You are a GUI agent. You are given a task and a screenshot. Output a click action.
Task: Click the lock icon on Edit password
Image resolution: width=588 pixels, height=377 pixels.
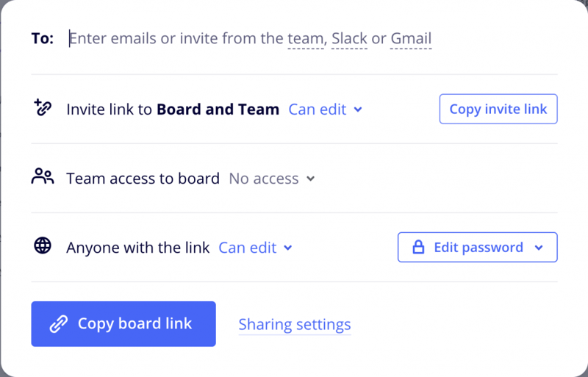tap(418, 248)
